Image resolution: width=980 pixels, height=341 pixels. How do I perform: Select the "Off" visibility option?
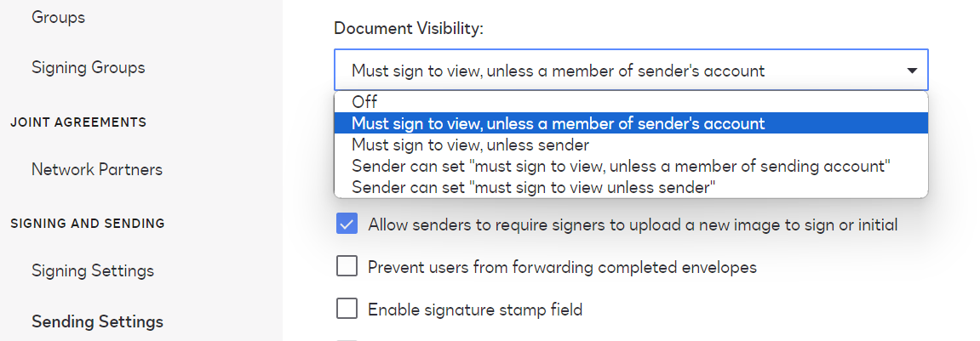(x=364, y=102)
